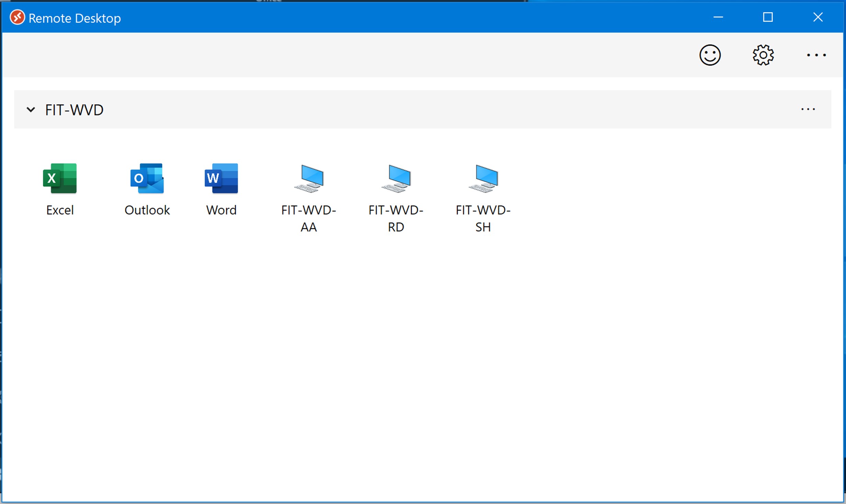The image size is (846, 504).
Task: Click the Outlook label text
Action: click(x=147, y=210)
